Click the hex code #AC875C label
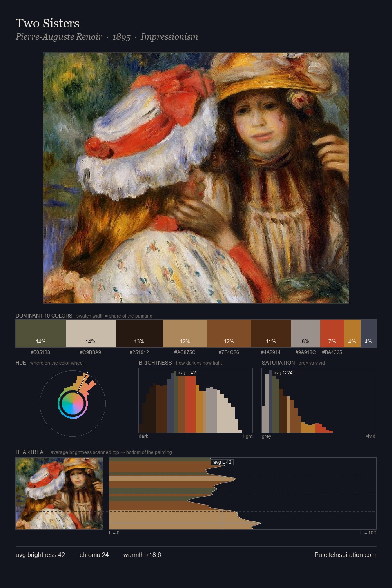The height and width of the screenshot is (588, 392). [185, 352]
